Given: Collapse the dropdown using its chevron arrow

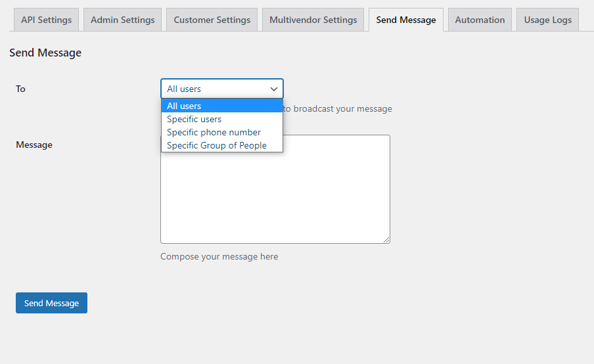Looking at the screenshot, I should pyautogui.click(x=274, y=89).
